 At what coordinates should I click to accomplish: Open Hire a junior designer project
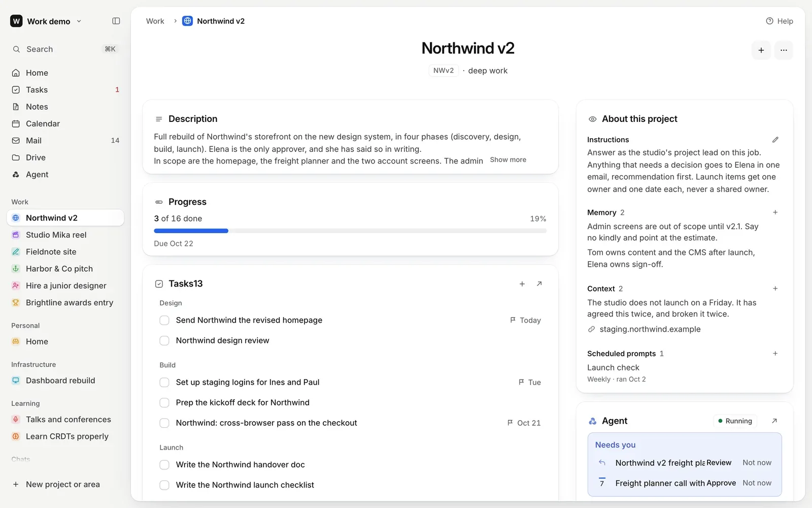click(65, 285)
